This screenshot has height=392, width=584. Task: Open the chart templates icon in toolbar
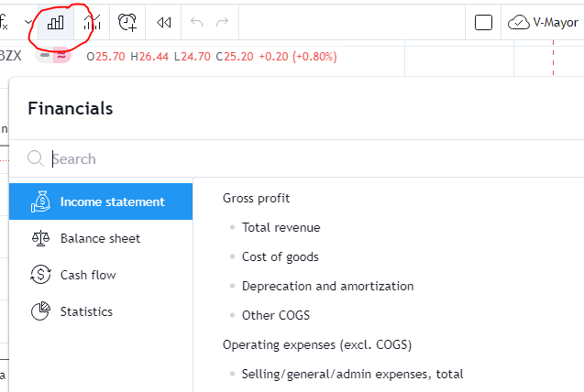pyautogui.click(x=92, y=22)
